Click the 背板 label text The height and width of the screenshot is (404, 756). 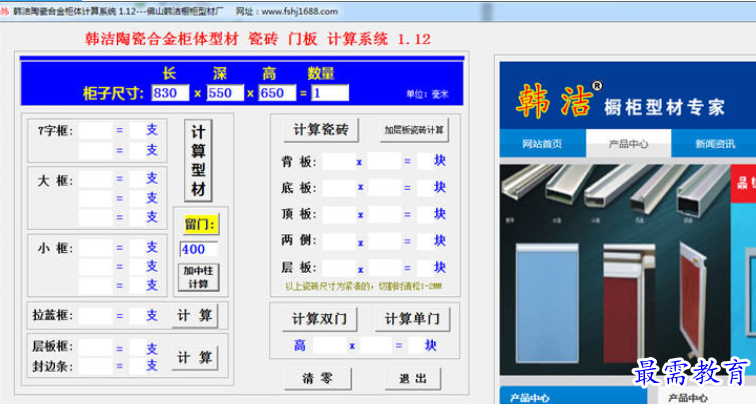click(298, 162)
